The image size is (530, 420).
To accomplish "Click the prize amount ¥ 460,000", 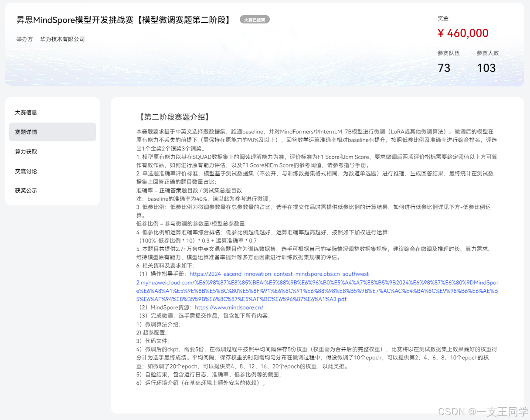I will [463, 33].
